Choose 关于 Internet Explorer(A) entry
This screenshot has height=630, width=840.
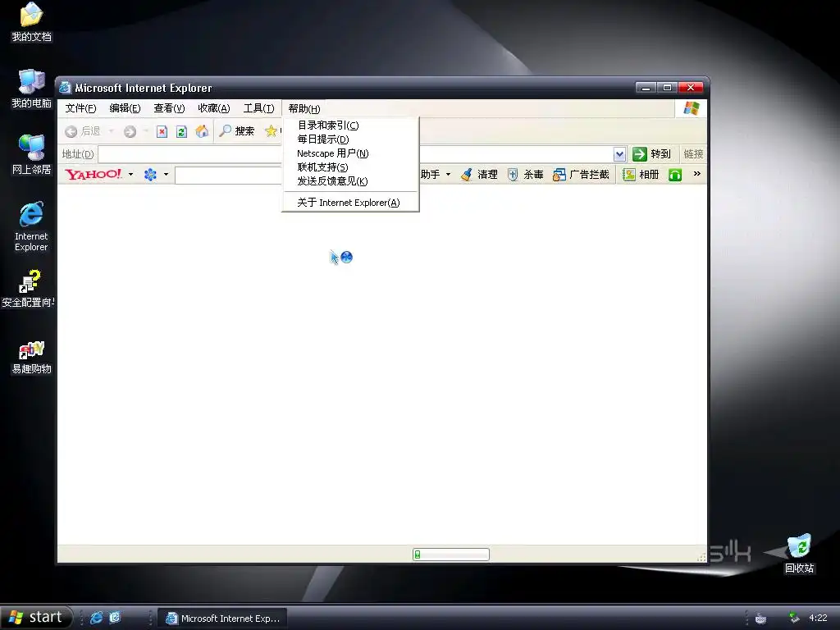click(x=350, y=203)
